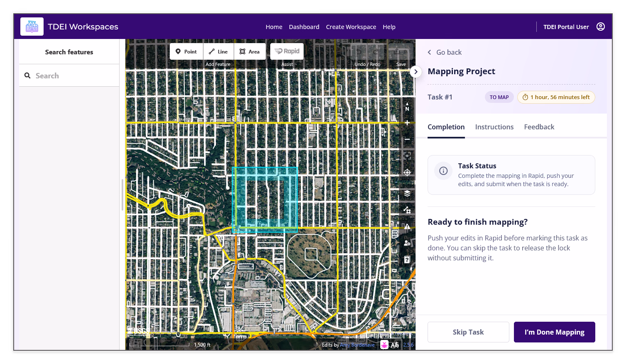626x364 pixels.
Task: Click the Task Status info icon
Action: (443, 171)
